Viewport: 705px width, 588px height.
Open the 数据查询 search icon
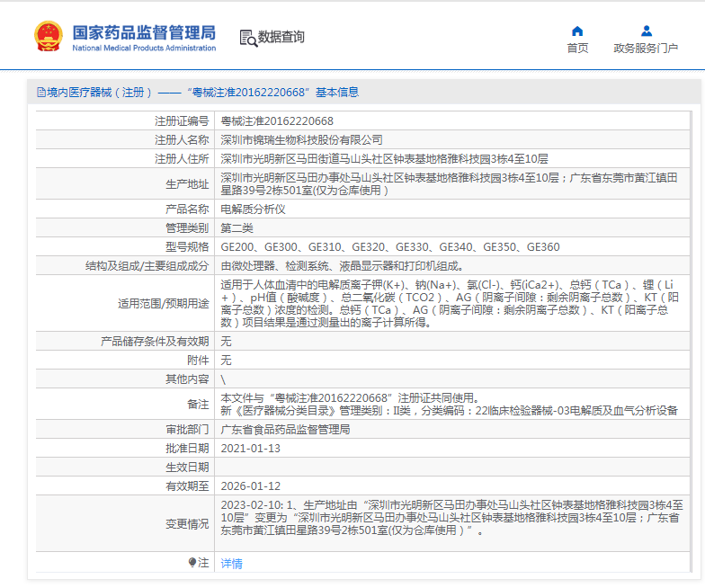(x=248, y=38)
